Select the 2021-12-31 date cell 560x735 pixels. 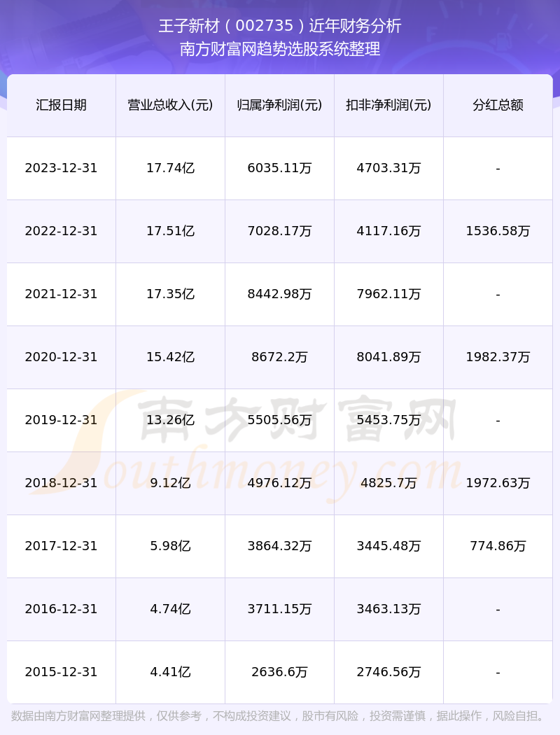[62, 294]
